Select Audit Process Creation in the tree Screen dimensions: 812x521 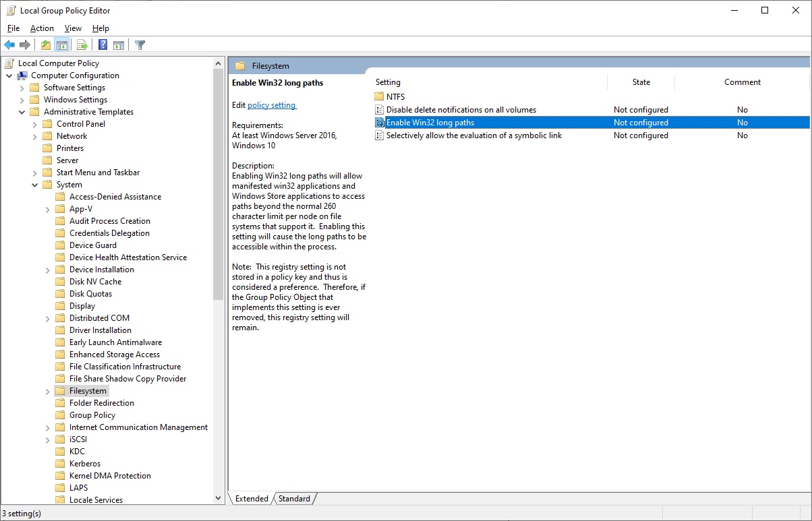(x=110, y=221)
